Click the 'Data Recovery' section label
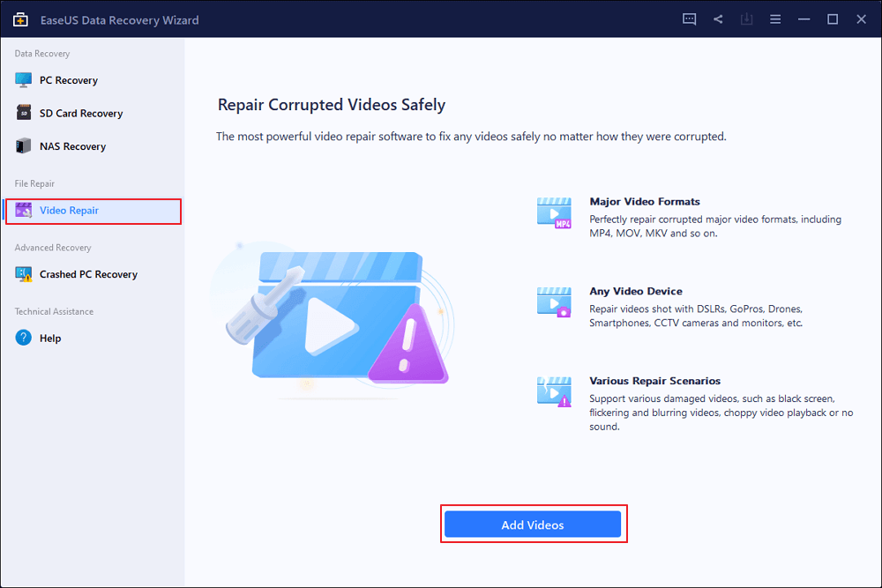The height and width of the screenshot is (588, 882). coord(42,54)
